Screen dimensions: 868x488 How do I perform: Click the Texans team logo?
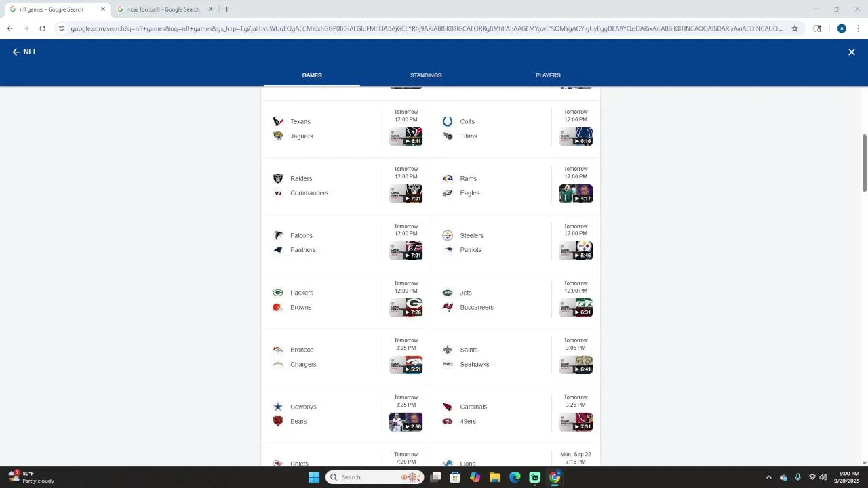278,121
